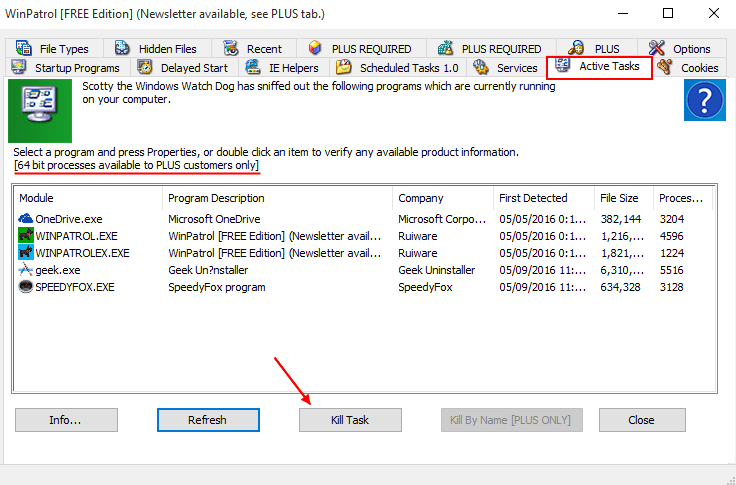Click the SPEEDYFOX.EXE icon
Screen dimensions: 736x485
point(26,286)
